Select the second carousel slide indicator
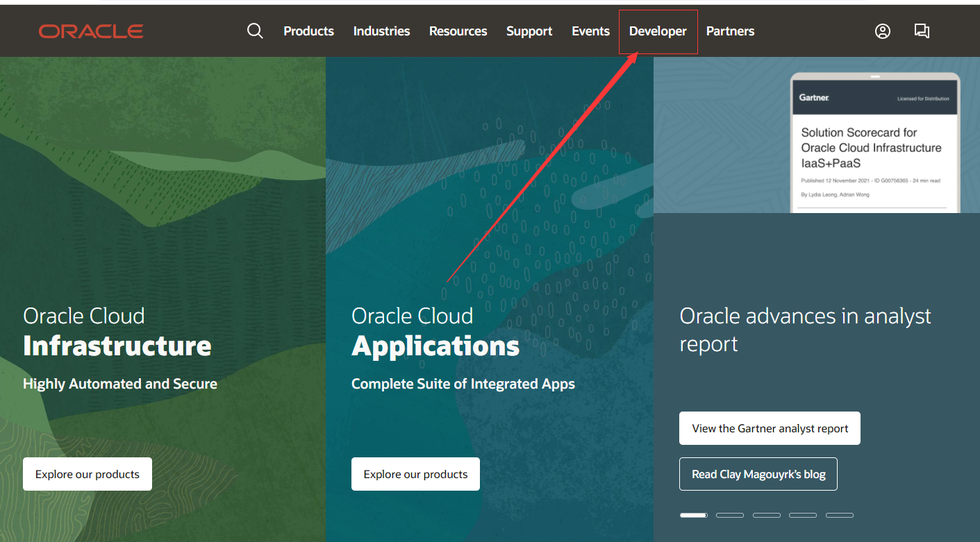Viewport: 980px width, 542px height. click(x=730, y=515)
